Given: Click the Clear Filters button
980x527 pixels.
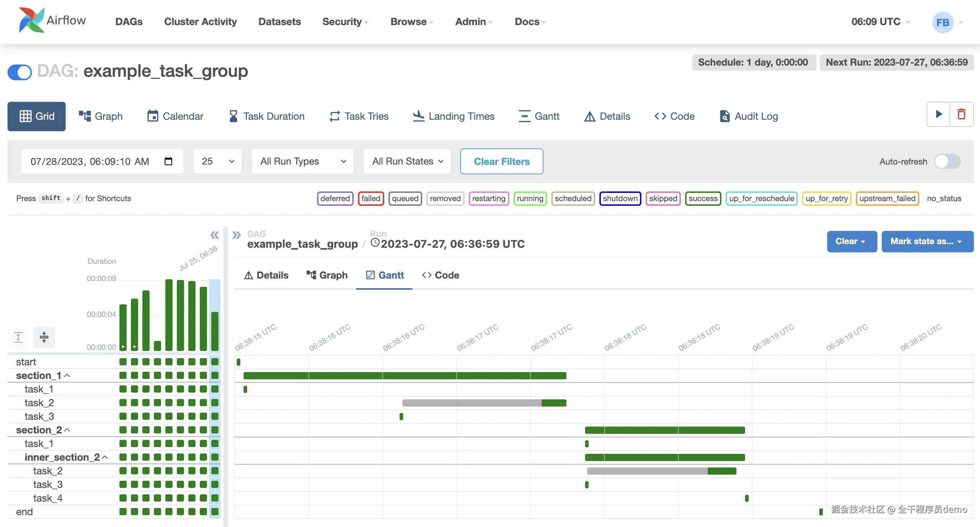Looking at the screenshot, I should pyautogui.click(x=501, y=161).
